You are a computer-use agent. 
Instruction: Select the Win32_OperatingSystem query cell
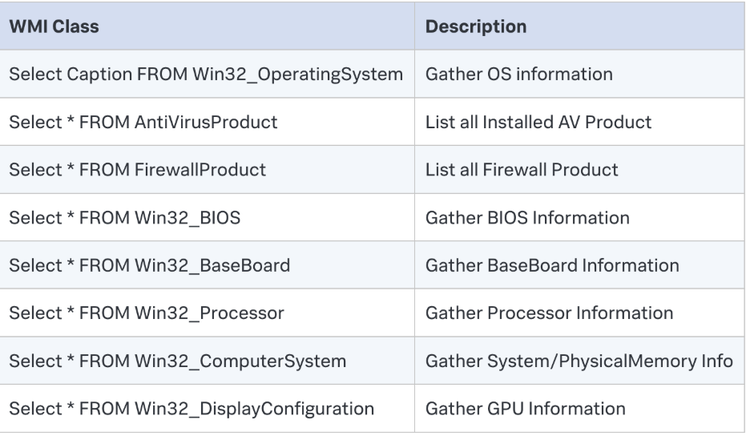coord(205,74)
